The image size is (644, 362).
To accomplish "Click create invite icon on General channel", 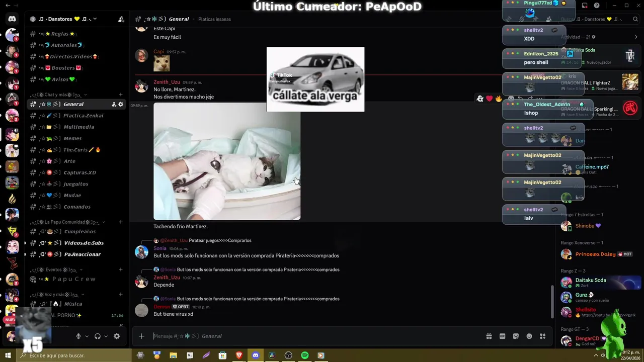I will click(114, 104).
